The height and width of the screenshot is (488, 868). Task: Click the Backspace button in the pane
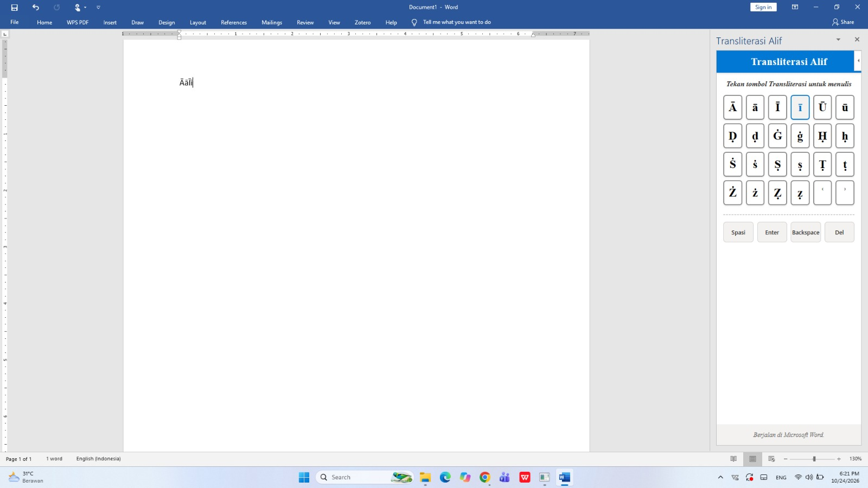[806, 232]
